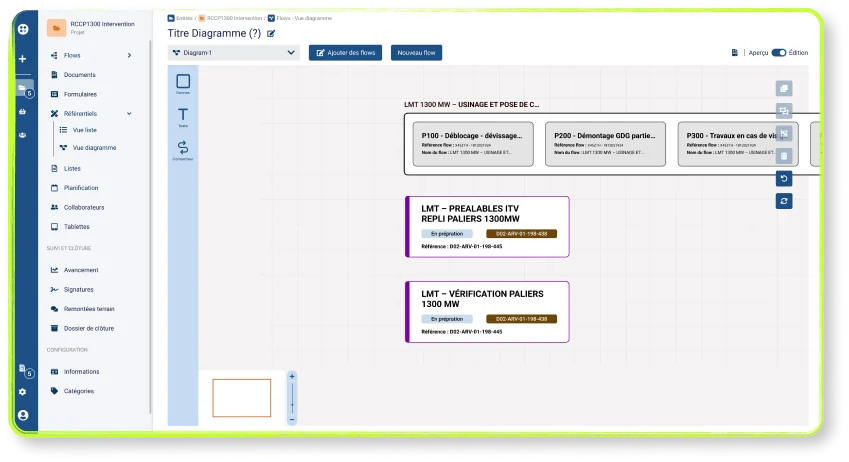Click the edit icon beside Titre Diagramme
Viewport: 849px width, 462px height.
(x=271, y=34)
